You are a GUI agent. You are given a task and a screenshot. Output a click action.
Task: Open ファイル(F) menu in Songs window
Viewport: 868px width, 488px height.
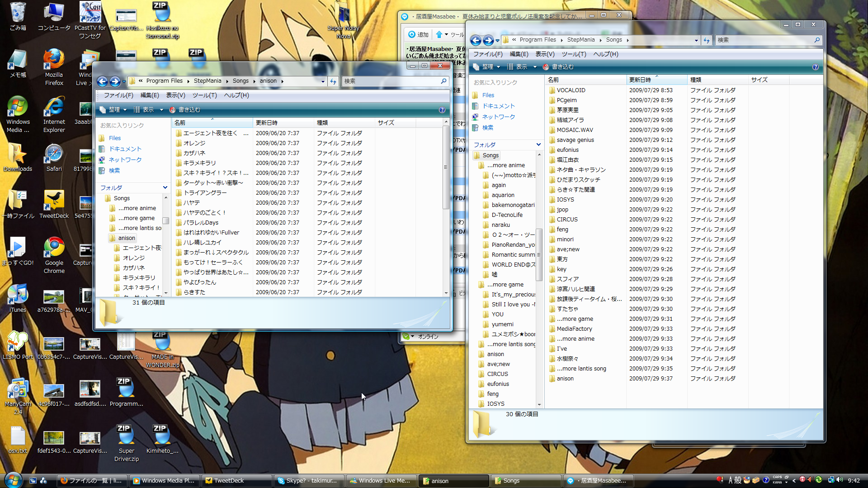click(488, 54)
